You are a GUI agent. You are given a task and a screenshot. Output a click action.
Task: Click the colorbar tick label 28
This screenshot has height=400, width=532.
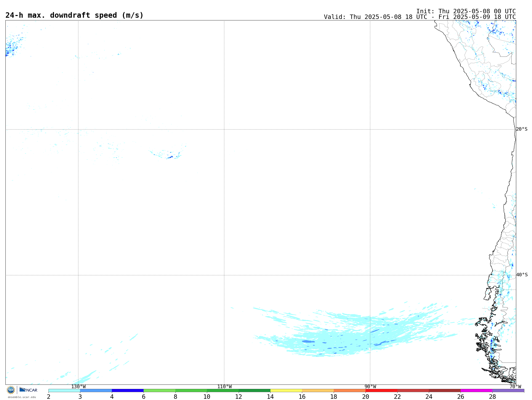point(492,397)
